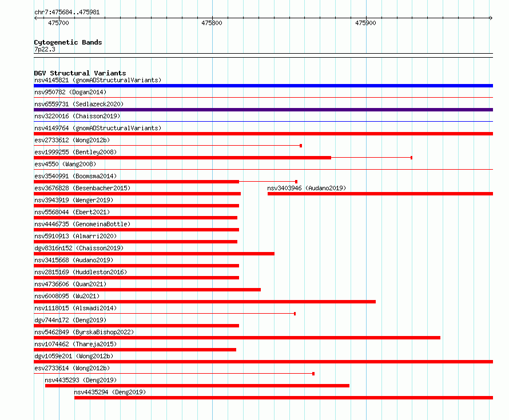This screenshot has width=509, height=420.
Task: Select the 7p22.3 band label
Action: (45, 49)
